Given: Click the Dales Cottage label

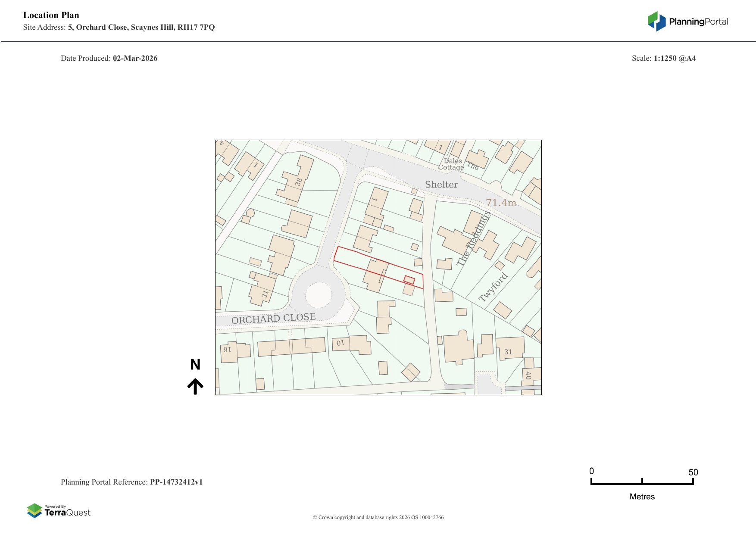Looking at the screenshot, I should click(451, 164).
